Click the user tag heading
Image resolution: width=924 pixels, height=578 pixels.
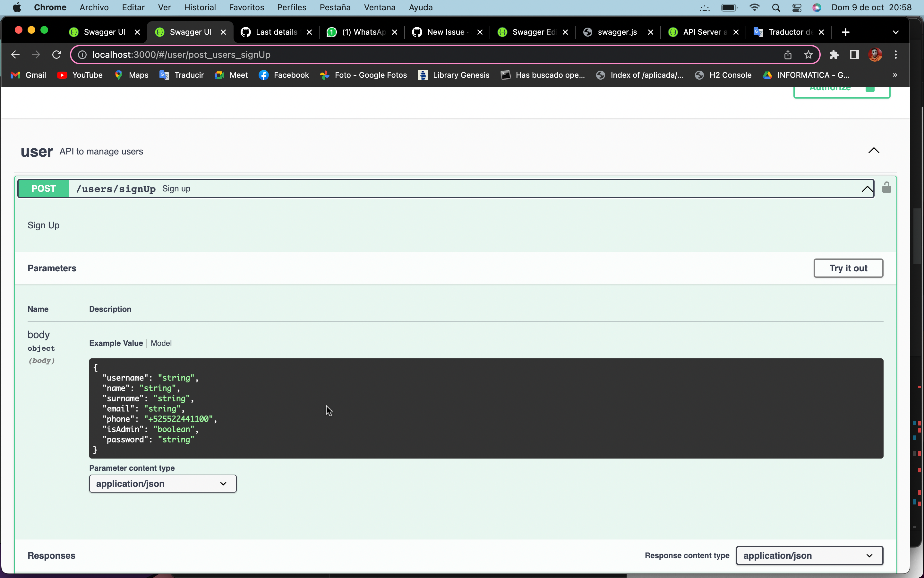pyautogui.click(x=37, y=151)
